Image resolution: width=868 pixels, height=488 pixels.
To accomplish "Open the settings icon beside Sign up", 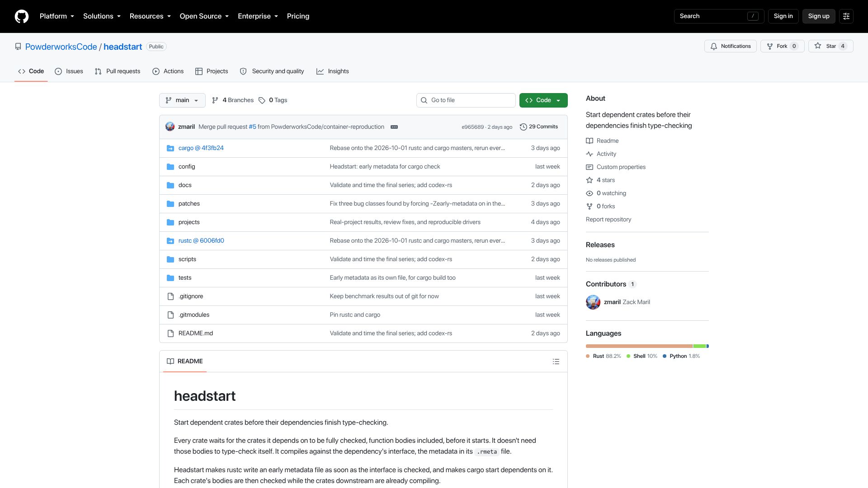I will (846, 16).
